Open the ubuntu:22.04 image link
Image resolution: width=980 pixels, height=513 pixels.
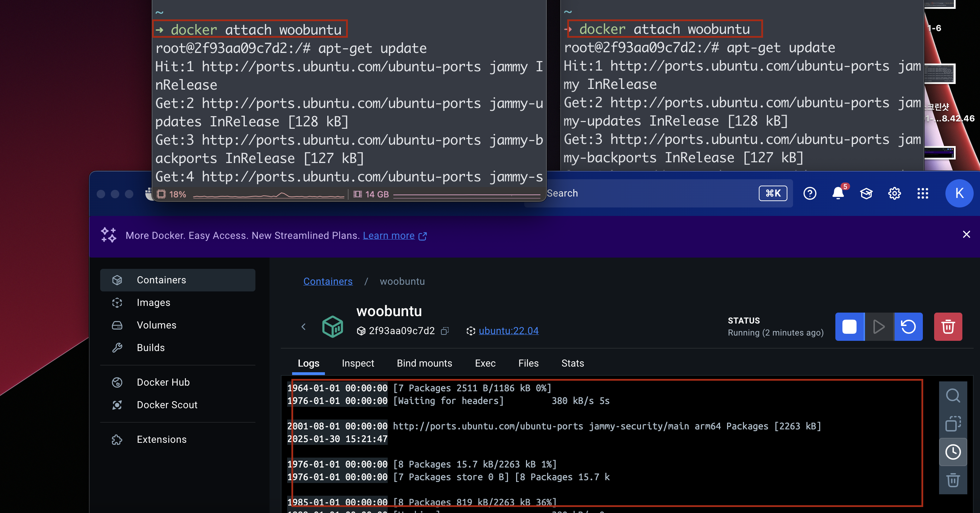pos(509,331)
